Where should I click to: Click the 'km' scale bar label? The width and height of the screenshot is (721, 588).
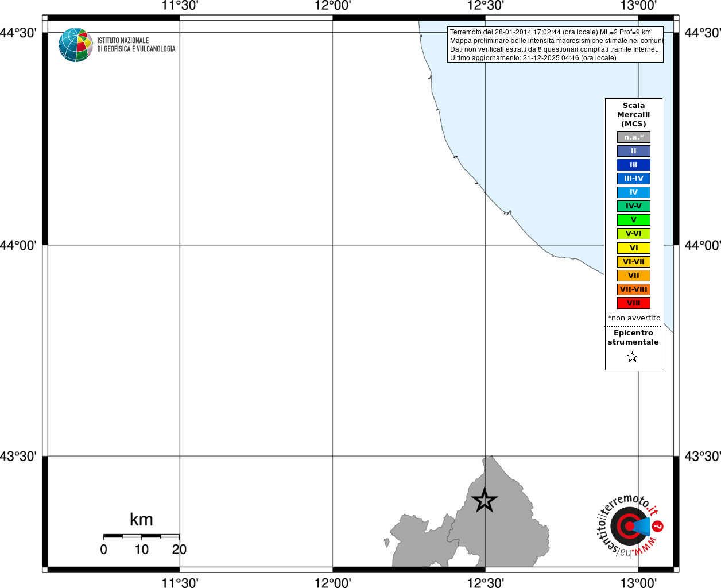[x=141, y=520]
